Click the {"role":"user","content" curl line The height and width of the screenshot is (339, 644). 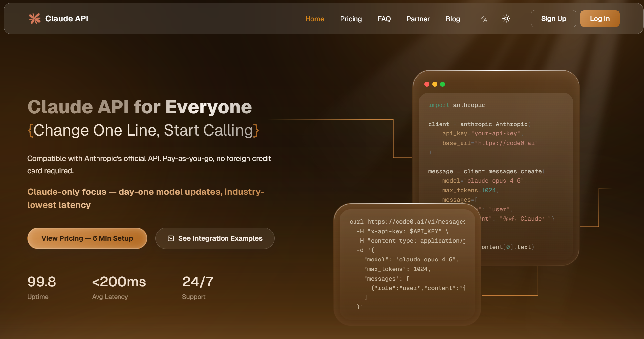418,288
